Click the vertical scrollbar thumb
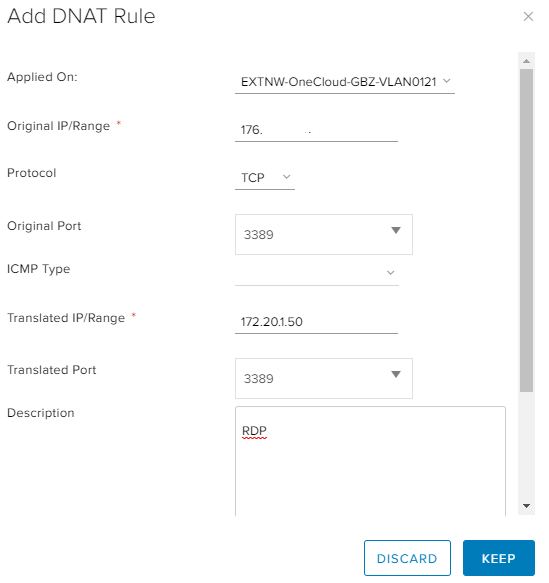The height and width of the screenshot is (583, 549). pyautogui.click(x=526, y=230)
